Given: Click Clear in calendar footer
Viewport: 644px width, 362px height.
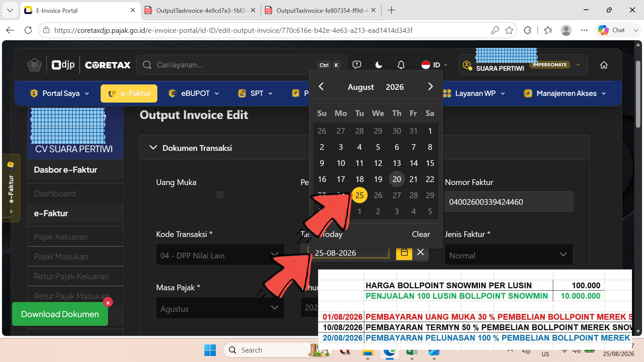Looking at the screenshot, I should [x=421, y=234].
